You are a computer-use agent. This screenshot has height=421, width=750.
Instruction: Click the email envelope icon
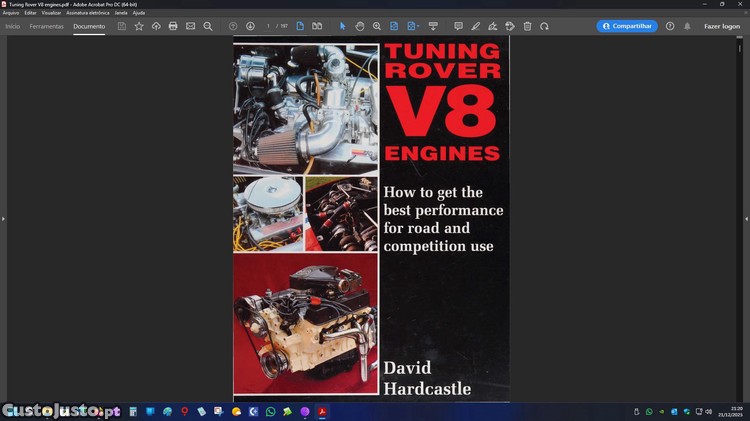click(190, 26)
